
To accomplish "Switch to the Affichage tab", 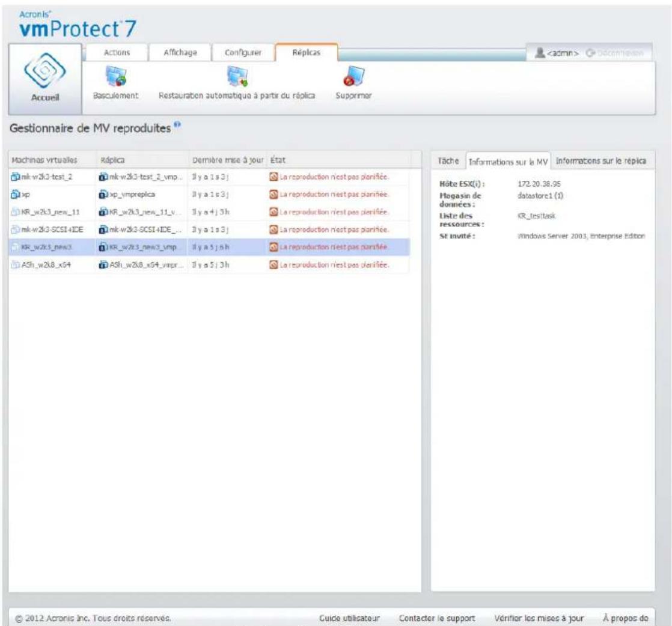I will tap(180, 52).
